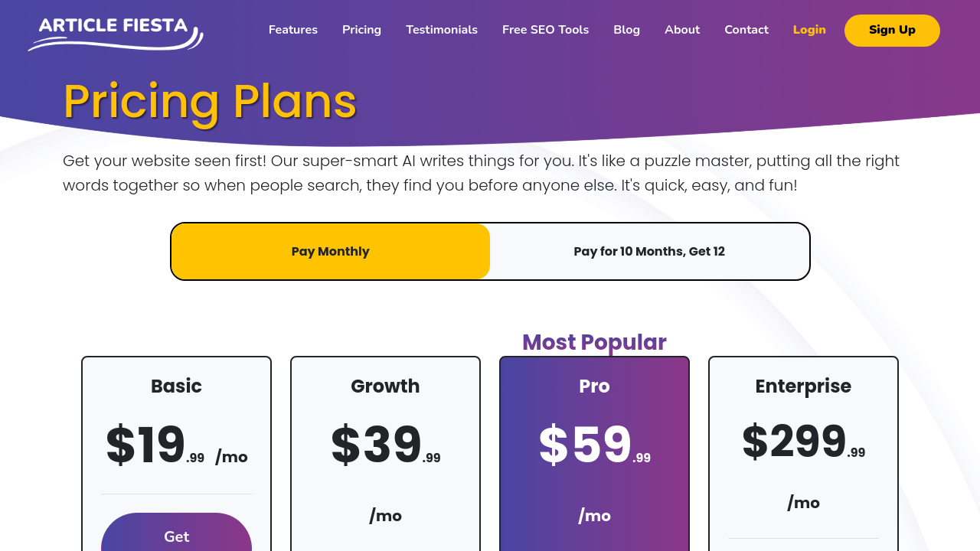Open the About page link

(682, 30)
